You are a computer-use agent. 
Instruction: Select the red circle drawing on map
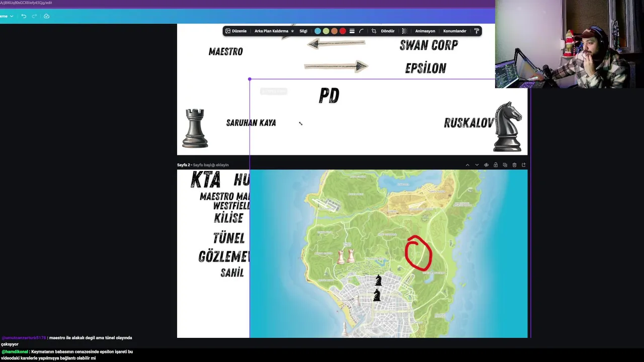coord(419,253)
